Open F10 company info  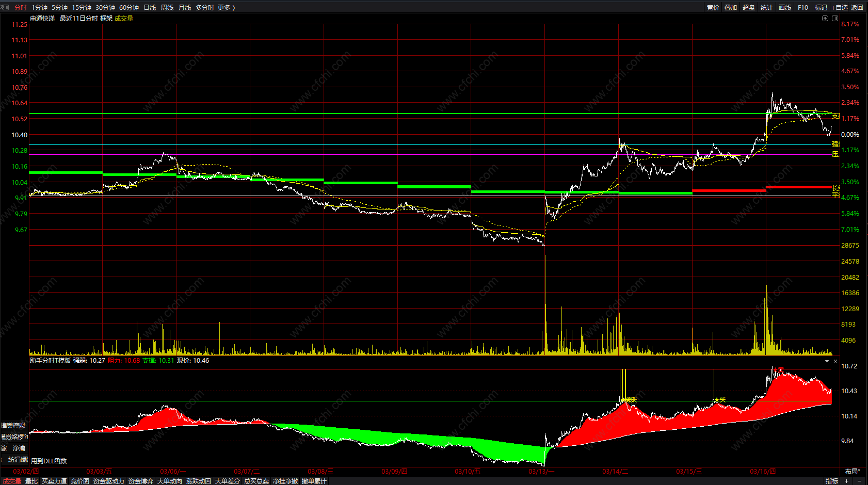[803, 8]
